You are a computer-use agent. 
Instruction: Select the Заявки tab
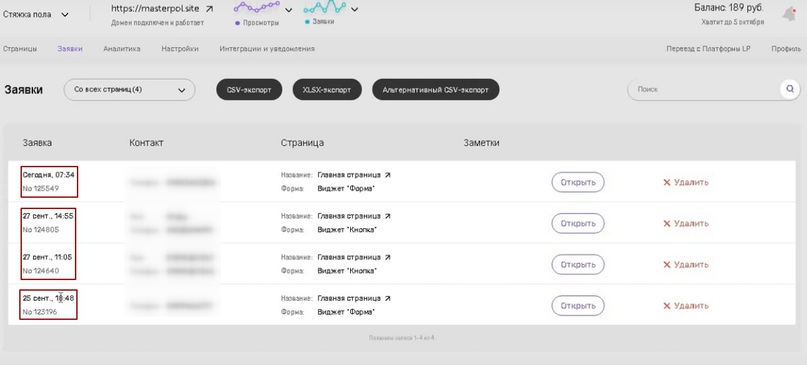tap(70, 49)
